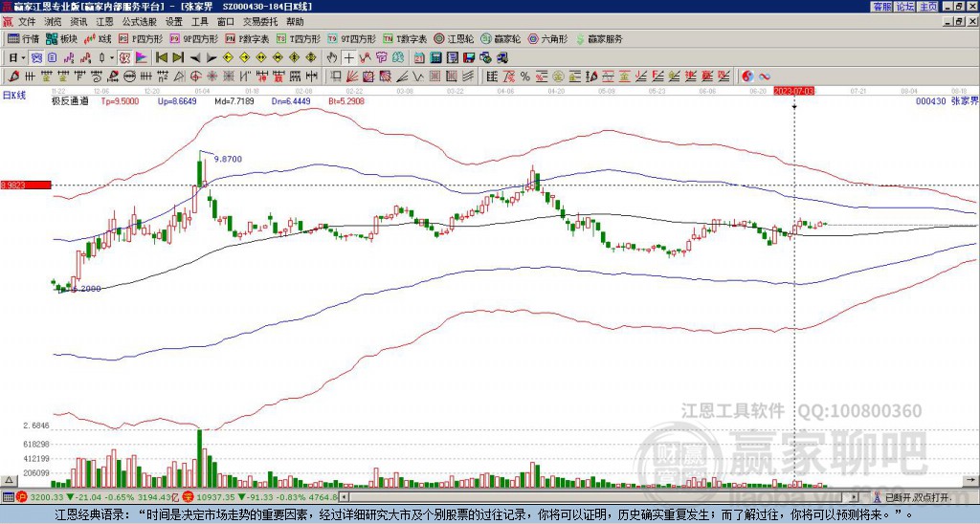Jump to last bar with the green end arrow
The image size is (980, 524).
[x=178, y=58]
